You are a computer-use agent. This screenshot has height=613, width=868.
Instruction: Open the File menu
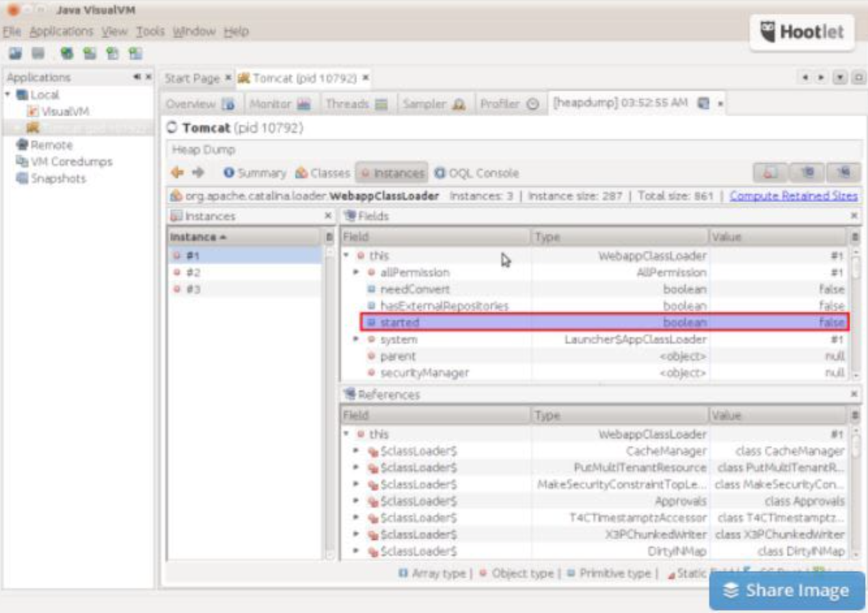pyautogui.click(x=12, y=31)
